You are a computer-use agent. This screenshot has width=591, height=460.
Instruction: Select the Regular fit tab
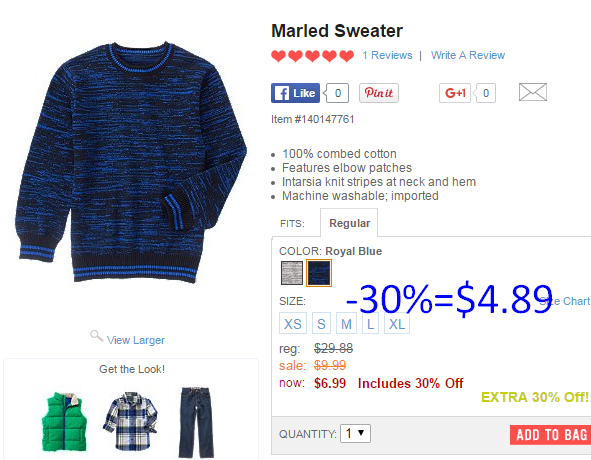pyautogui.click(x=349, y=223)
